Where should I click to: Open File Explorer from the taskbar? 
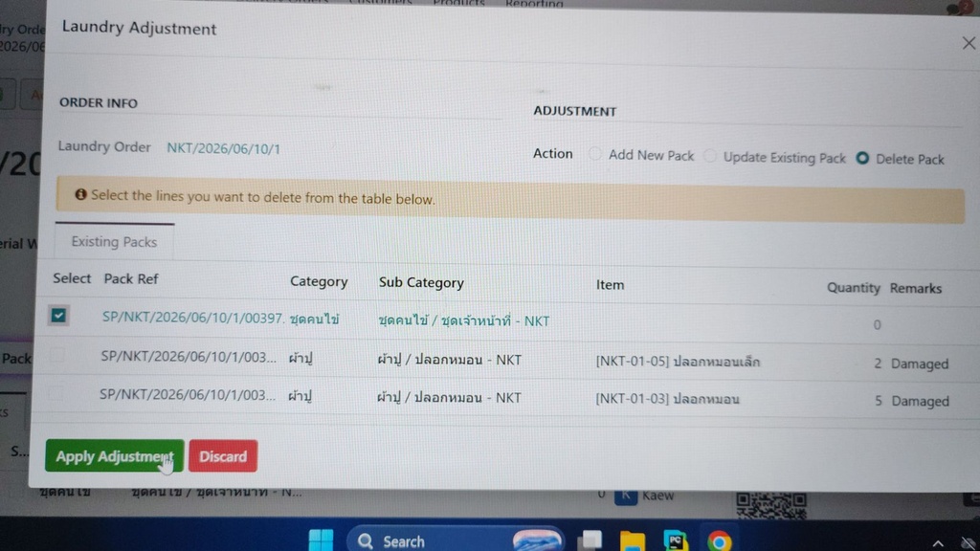point(632,541)
